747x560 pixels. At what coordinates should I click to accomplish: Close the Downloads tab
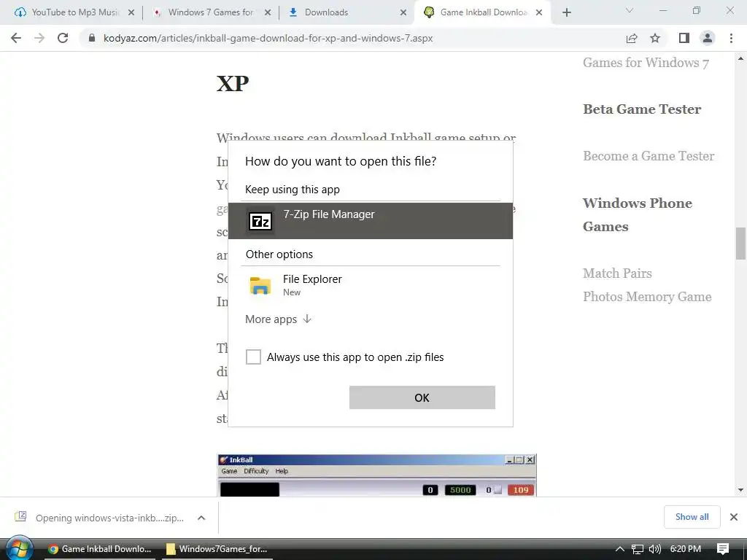403,13
